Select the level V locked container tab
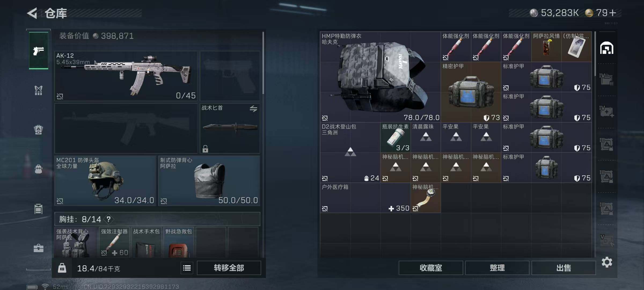This screenshot has height=290, width=644. tap(607, 240)
